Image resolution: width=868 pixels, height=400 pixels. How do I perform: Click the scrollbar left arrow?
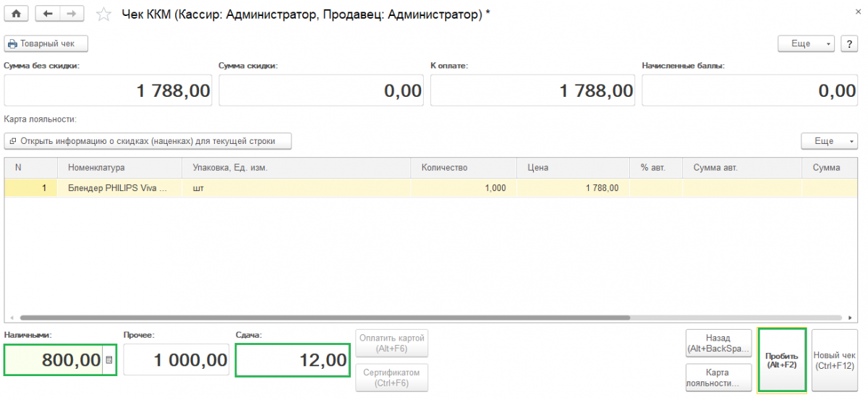tap(12, 318)
